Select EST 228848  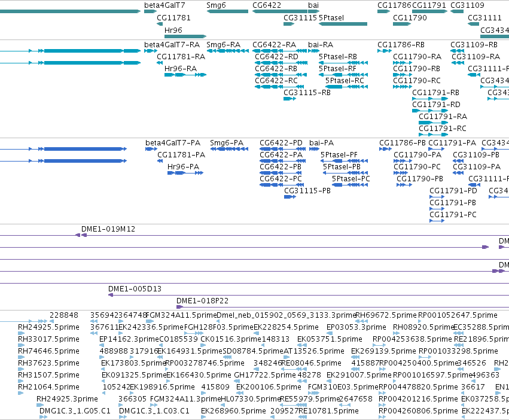tap(64, 315)
